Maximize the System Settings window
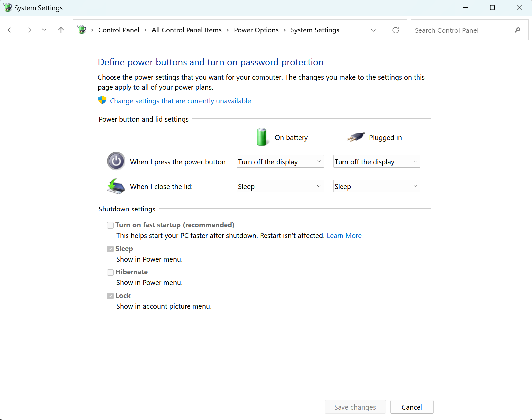This screenshot has width=532, height=420. tap(493, 8)
